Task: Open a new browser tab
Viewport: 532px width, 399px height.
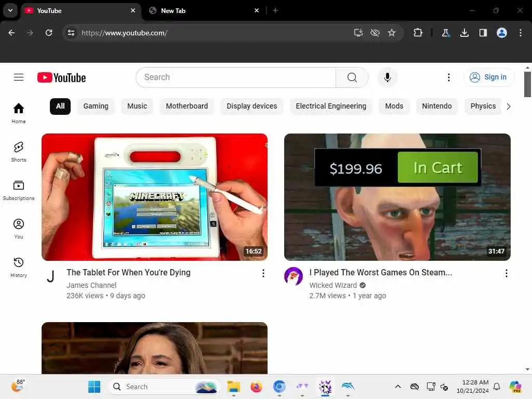Action: click(275, 10)
